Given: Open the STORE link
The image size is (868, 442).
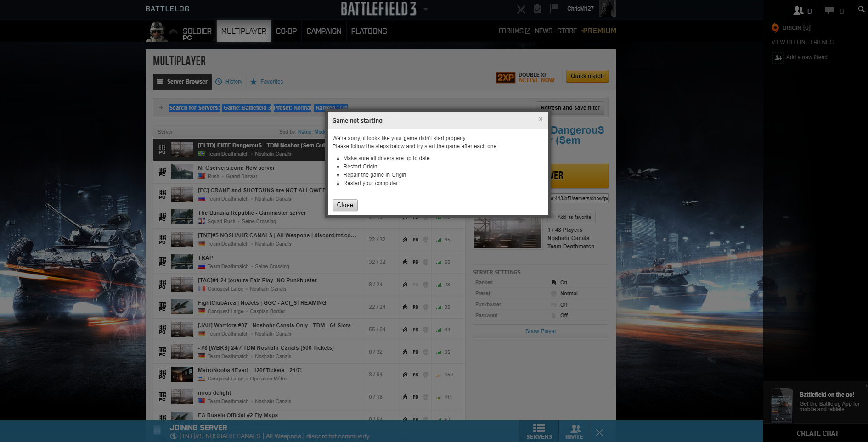Looking at the screenshot, I should (x=567, y=31).
